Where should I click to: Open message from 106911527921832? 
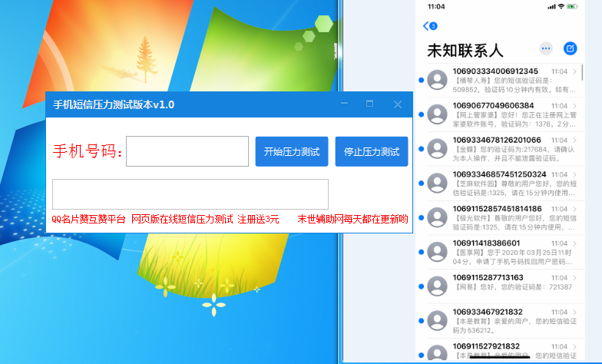point(501,350)
